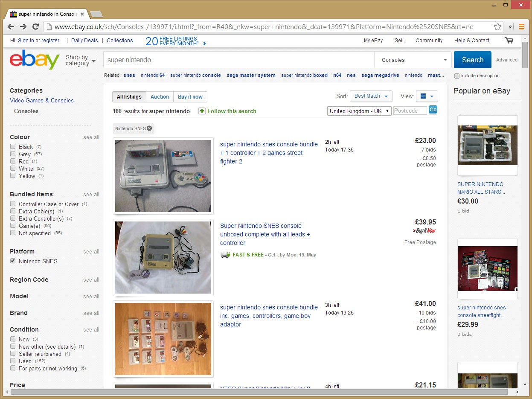
Task: Open Shop by category dropdown
Action: coord(80,60)
